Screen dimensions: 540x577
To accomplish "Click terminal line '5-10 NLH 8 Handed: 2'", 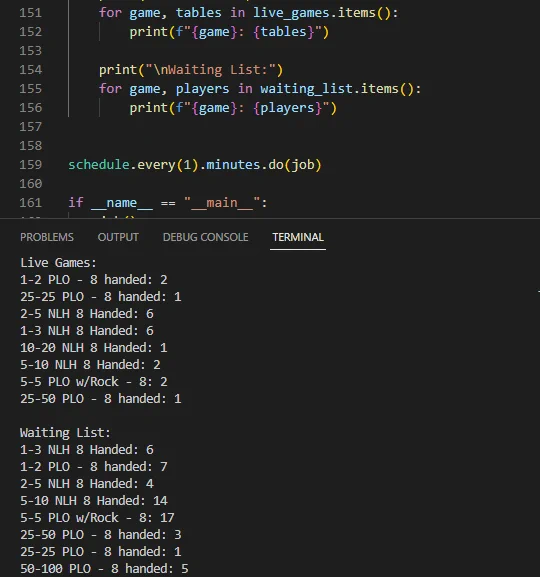I will 90,365.
